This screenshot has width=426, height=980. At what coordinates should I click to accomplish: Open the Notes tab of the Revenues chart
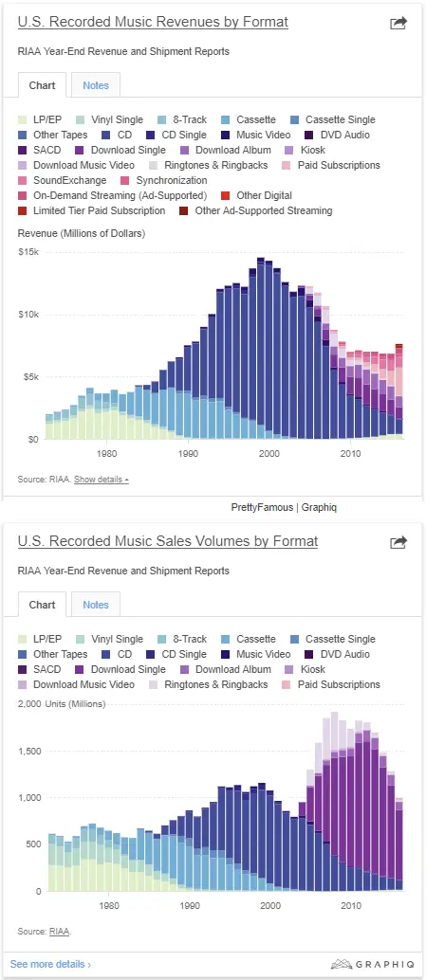click(x=96, y=85)
